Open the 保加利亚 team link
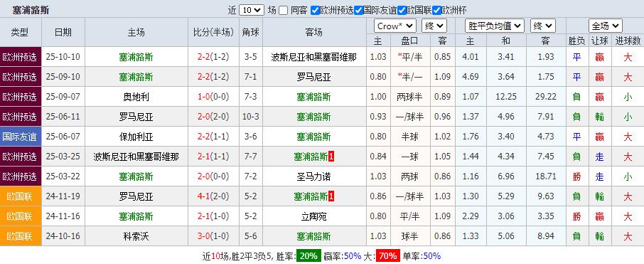 pos(136,137)
